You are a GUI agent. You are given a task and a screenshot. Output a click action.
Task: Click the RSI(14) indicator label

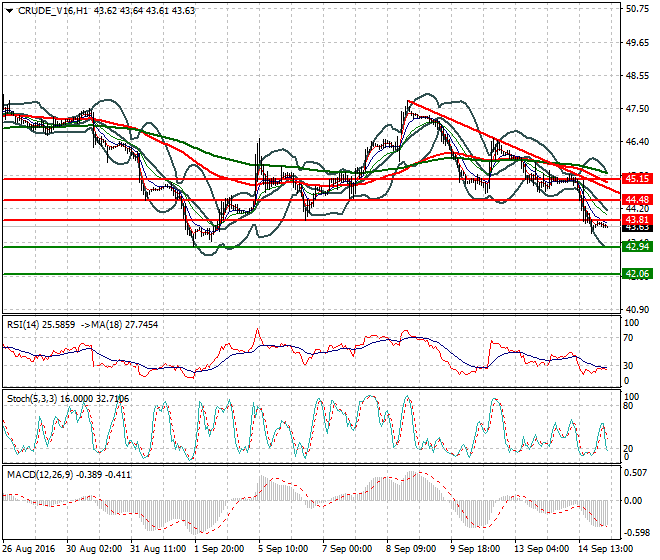click(x=24, y=324)
